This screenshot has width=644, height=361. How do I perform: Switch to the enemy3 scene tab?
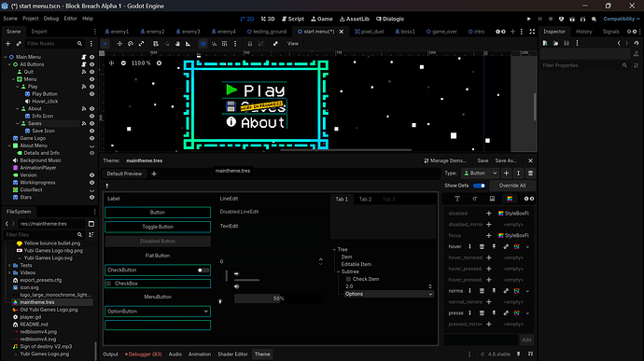click(x=188, y=32)
